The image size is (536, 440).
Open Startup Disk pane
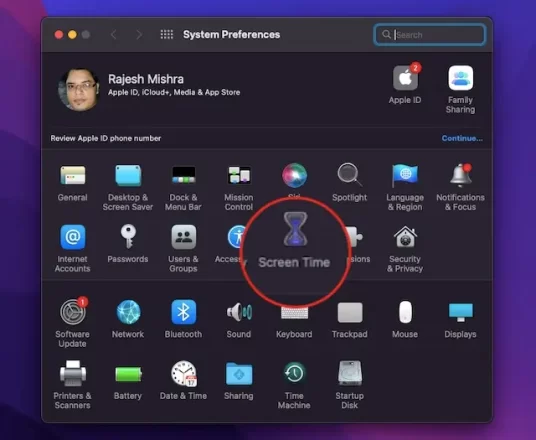click(x=350, y=373)
